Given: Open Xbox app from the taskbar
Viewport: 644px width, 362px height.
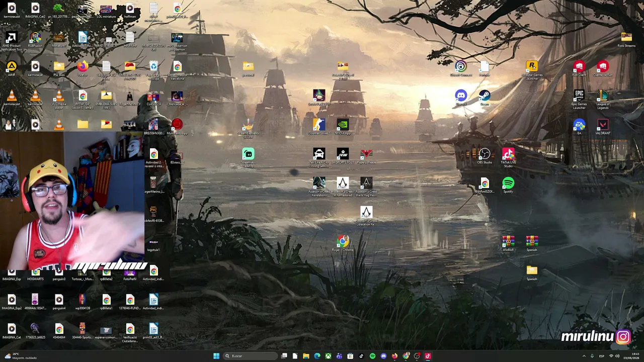Looking at the screenshot, I should (x=328, y=356).
